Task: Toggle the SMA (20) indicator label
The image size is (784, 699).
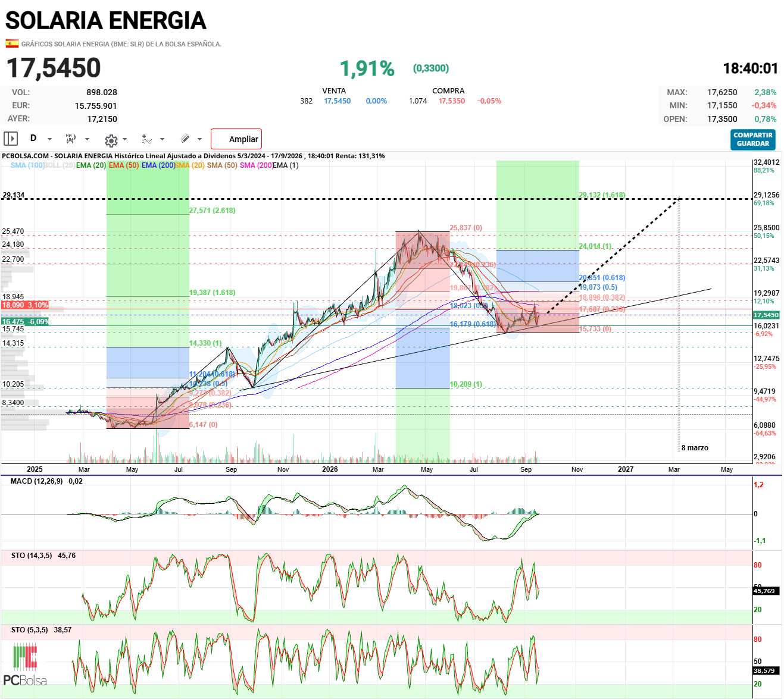Action: (190, 165)
